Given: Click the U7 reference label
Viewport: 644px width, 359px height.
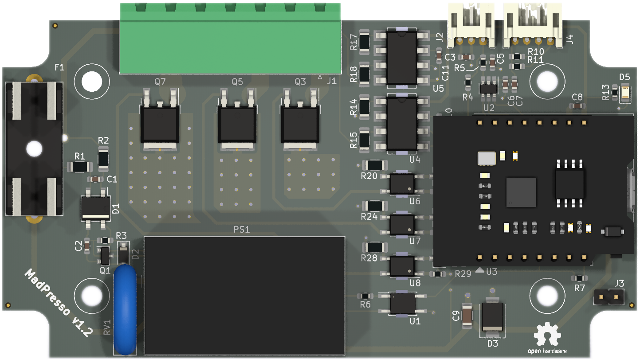Looking at the screenshot, I should pyautogui.click(x=415, y=242).
